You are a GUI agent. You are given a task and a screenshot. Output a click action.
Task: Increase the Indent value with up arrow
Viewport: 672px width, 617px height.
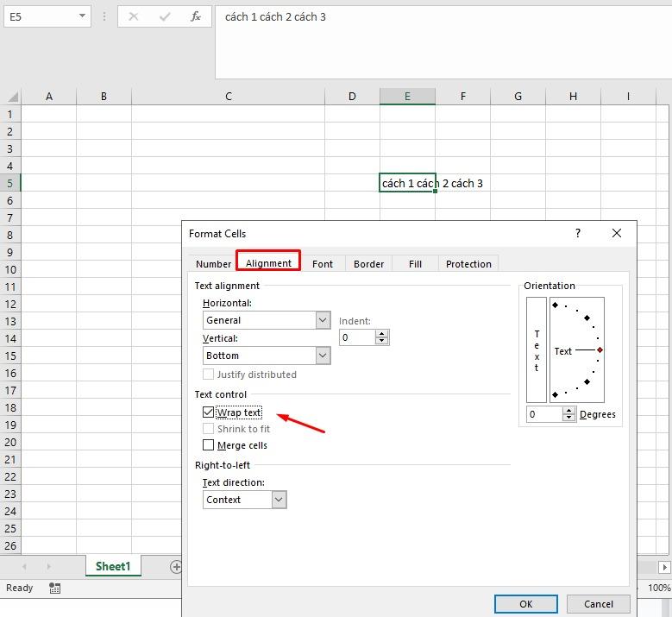click(x=381, y=334)
